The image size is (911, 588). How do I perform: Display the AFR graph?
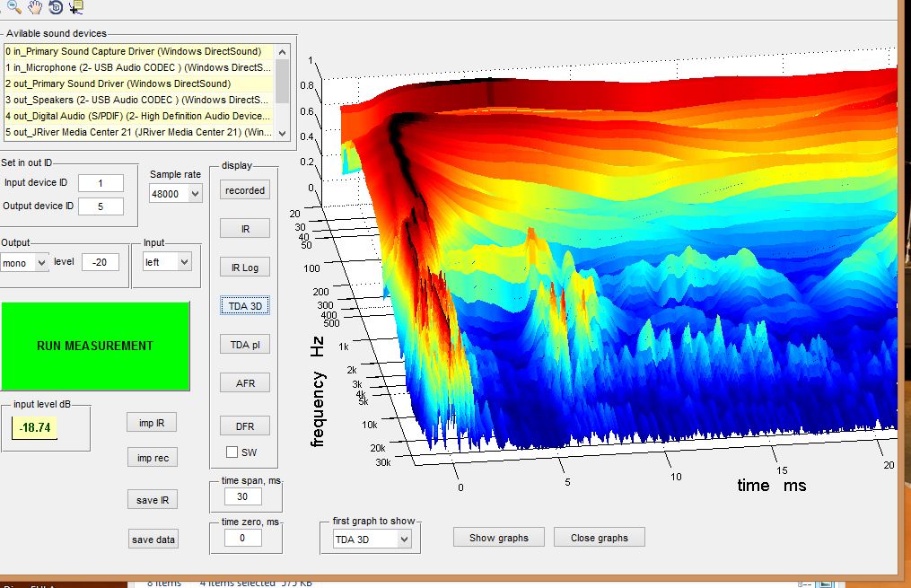pos(245,383)
